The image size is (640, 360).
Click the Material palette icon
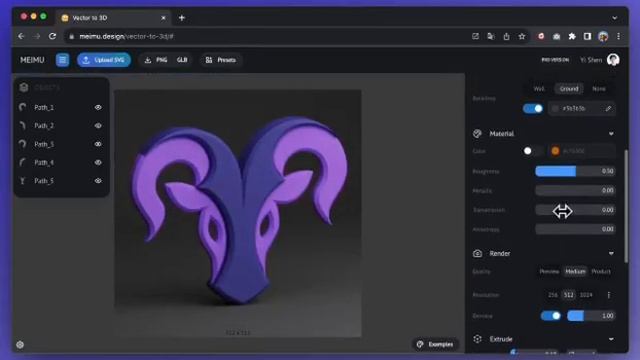click(477, 133)
